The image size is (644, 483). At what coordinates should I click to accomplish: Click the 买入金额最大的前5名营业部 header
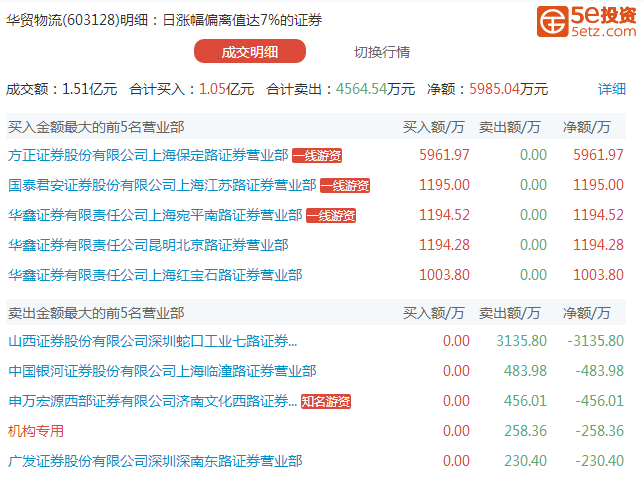(x=96, y=127)
